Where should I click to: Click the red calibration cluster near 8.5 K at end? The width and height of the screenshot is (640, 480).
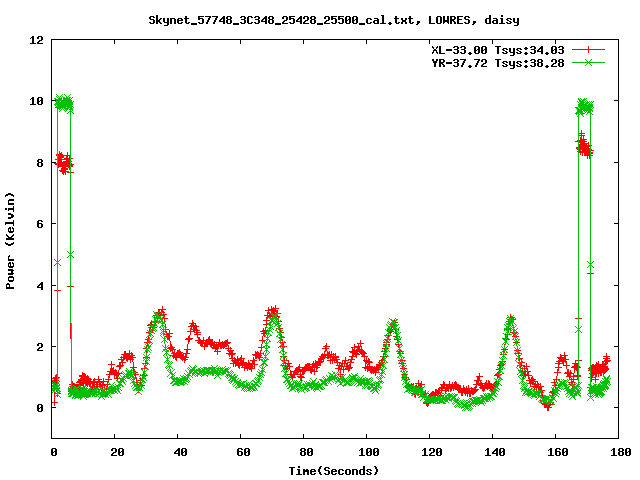coord(584,146)
